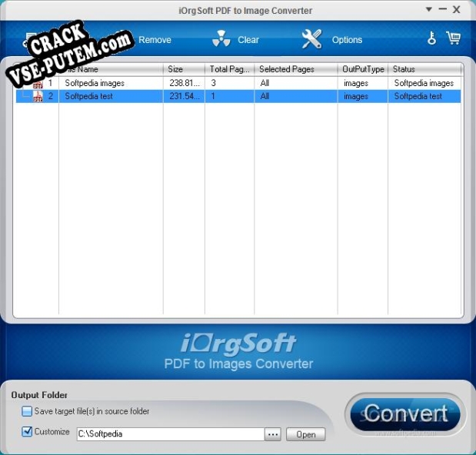The image size is (476, 455).
Task: Click the Remove toolbar label
Action: click(155, 40)
